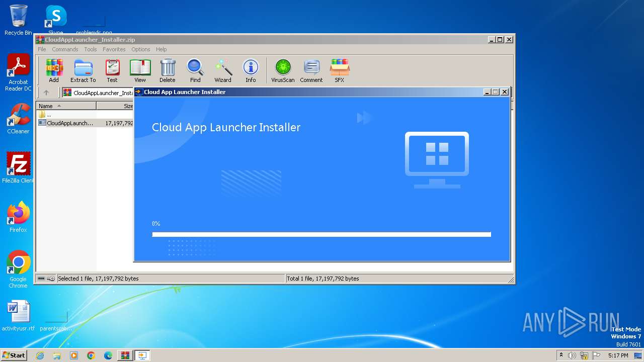
Task: Open the Skype desktop shortcut
Action: [x=56, y=19]
